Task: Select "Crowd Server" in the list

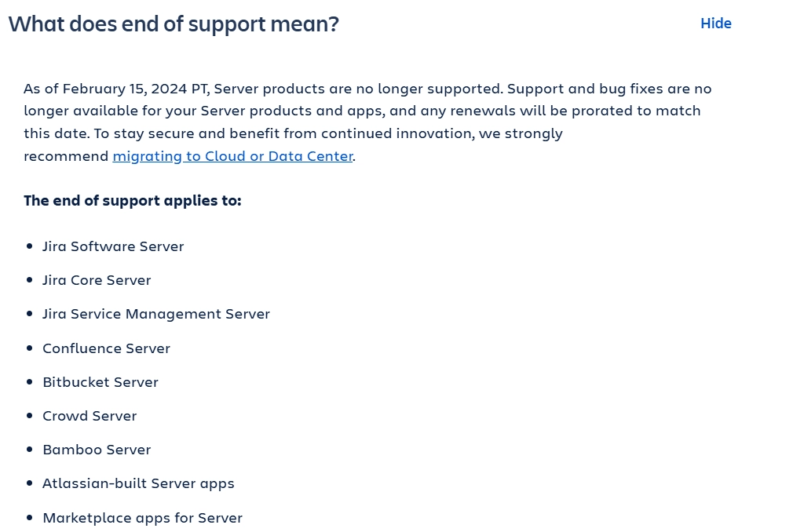Action: pyautogui.click(x=90, y=415)
